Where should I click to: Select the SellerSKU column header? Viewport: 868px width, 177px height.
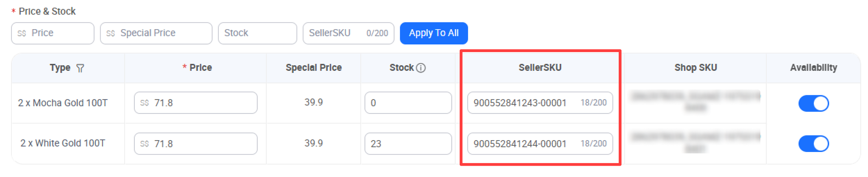[540, 68]
